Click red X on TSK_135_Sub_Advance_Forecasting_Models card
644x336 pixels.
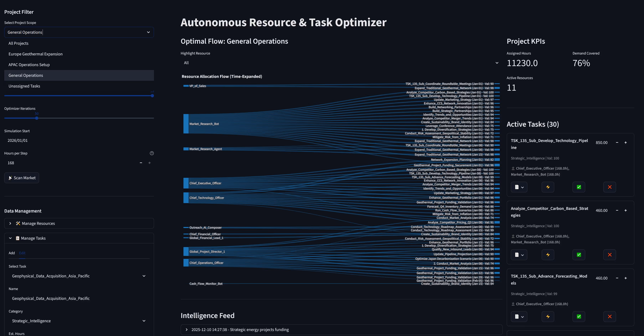[x=609, y=317]
